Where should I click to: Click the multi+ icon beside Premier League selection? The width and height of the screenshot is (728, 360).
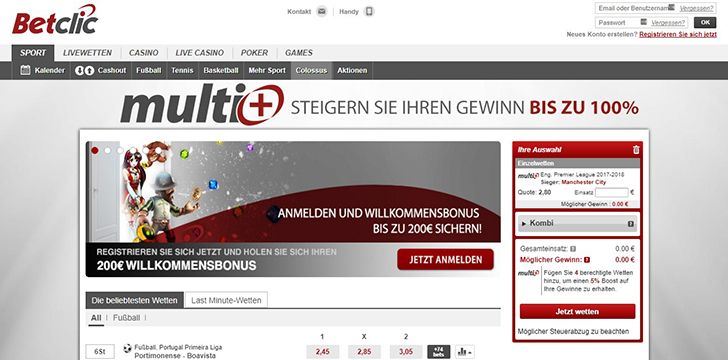tap(528, 176)
